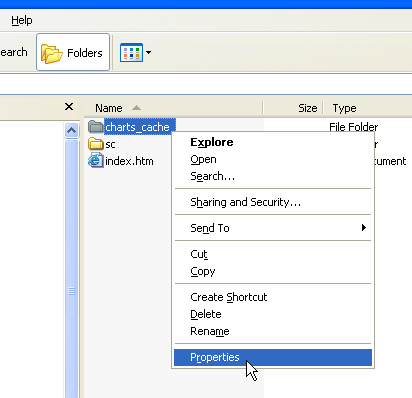Sort by Type column header
Viewport: 412px width, 398px height.
coord(368,108)
